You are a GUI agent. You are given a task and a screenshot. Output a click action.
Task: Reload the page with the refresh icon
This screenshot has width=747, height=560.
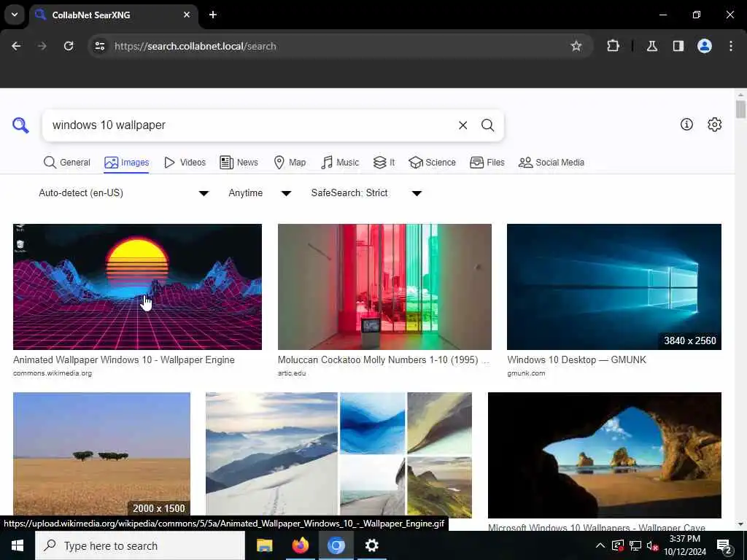coord(69,46)
